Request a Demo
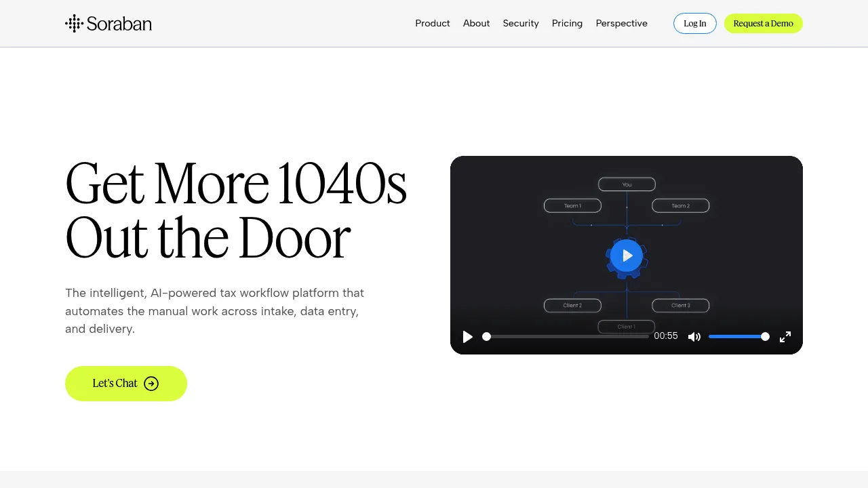 click(764, 24)
